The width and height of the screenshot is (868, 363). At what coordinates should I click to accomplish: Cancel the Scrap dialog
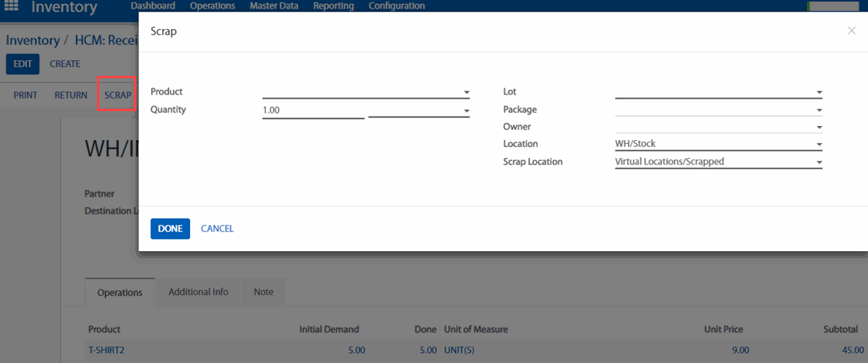(218, 228)
